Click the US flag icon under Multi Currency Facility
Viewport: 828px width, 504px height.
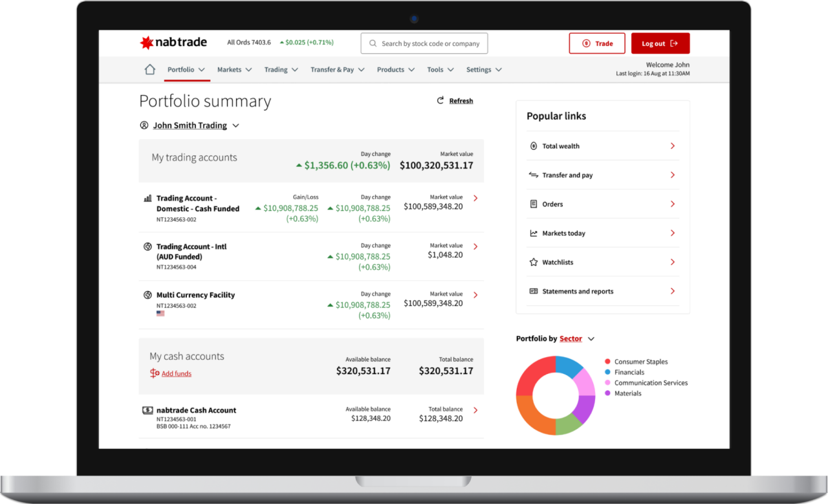[x=160, y=313]
